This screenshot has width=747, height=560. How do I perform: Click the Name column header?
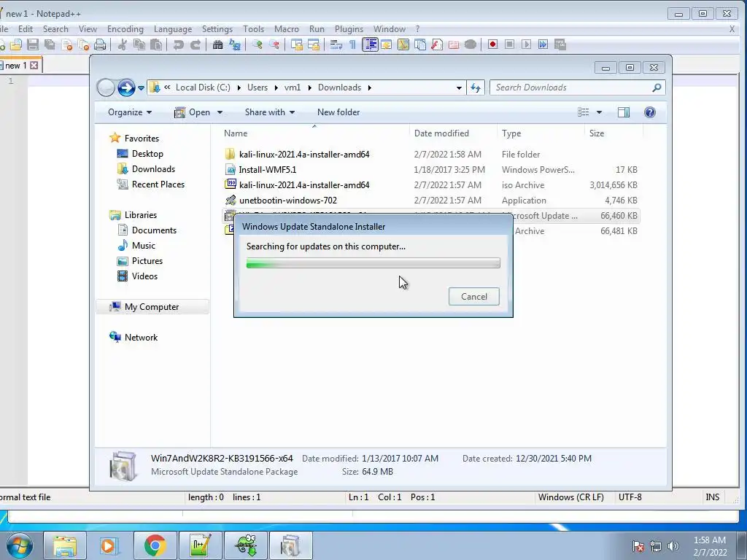314,133
